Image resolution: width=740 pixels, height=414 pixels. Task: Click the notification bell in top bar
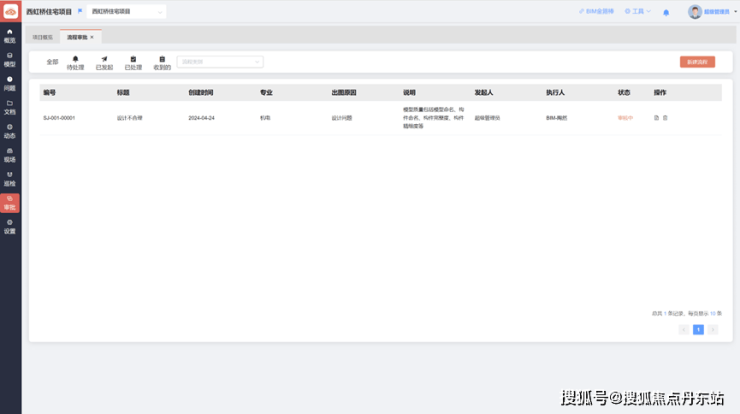click(666, 12)
